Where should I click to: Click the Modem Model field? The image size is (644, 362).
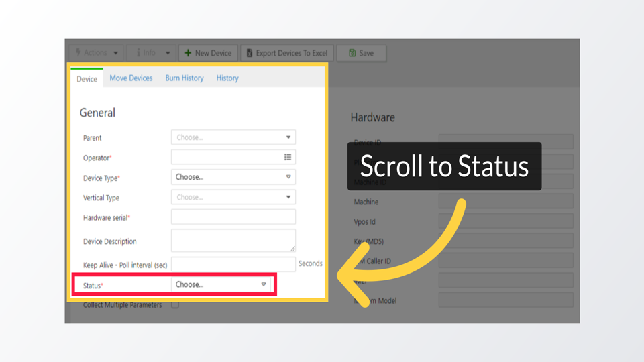click(506, 300)
